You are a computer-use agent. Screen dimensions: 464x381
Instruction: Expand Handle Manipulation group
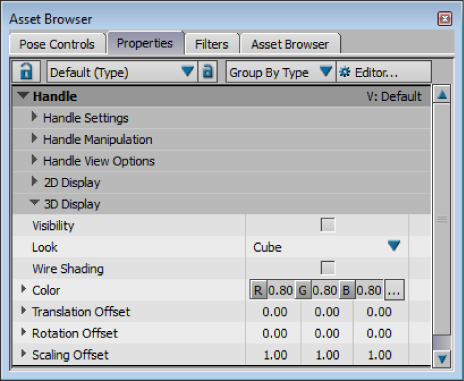pos(34,138)
